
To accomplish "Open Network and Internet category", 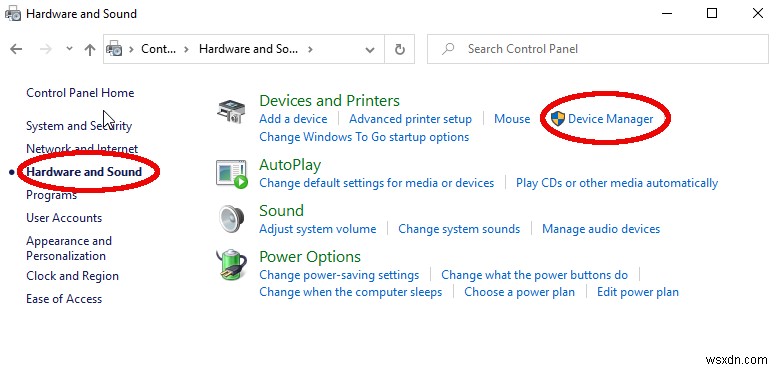I will (x=82, y=148).
